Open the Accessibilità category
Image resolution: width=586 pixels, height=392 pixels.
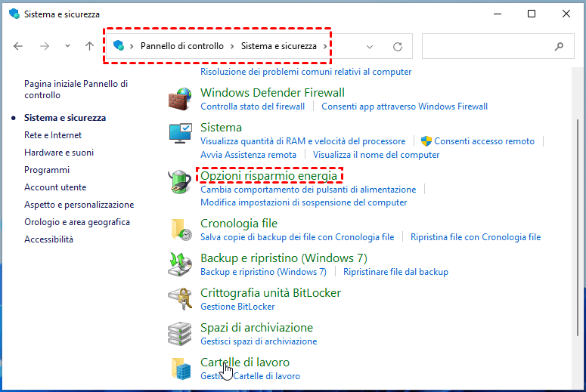click(x=48, y=239)
